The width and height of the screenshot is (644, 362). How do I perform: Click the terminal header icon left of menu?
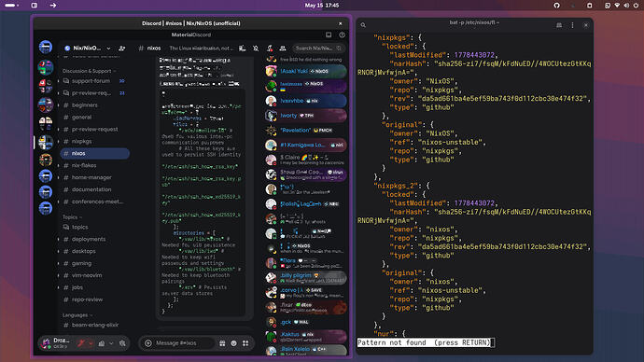pyautogui.click(x=559, y=25)
